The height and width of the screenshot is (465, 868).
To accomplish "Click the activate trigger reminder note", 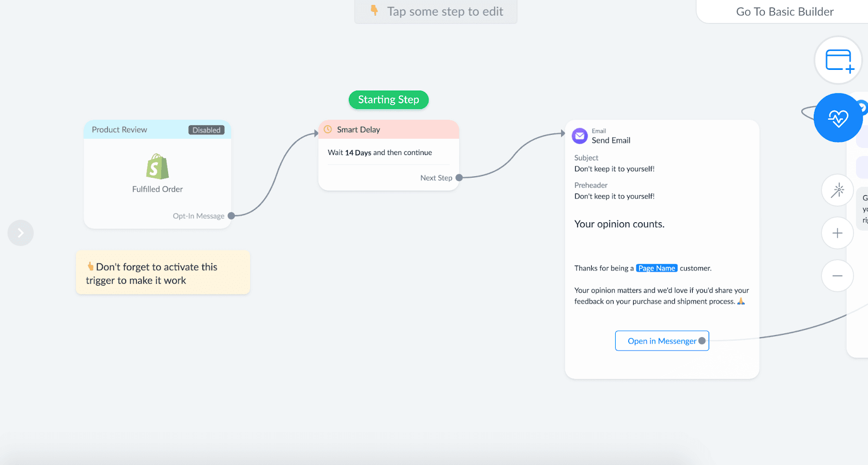I will point(163,273).
